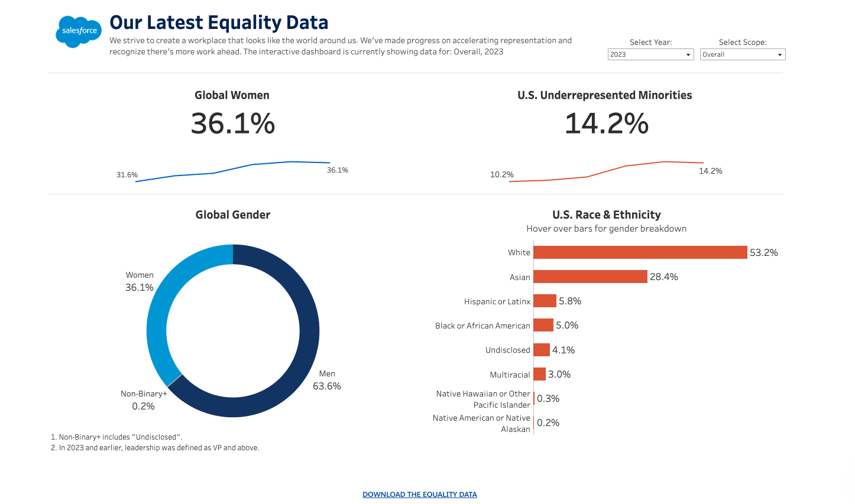Click the Select Year dropdown arrow

click(x=689, y=54)
